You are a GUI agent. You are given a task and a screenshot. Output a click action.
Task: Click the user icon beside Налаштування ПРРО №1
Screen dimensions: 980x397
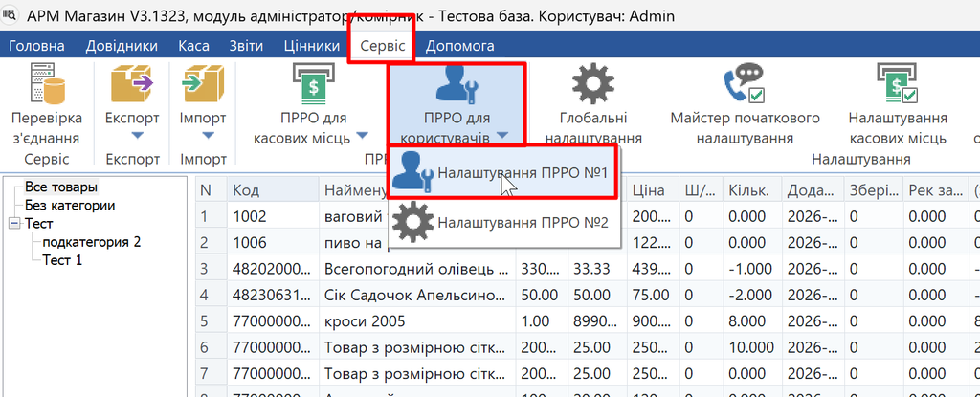(x=412, y=171)
